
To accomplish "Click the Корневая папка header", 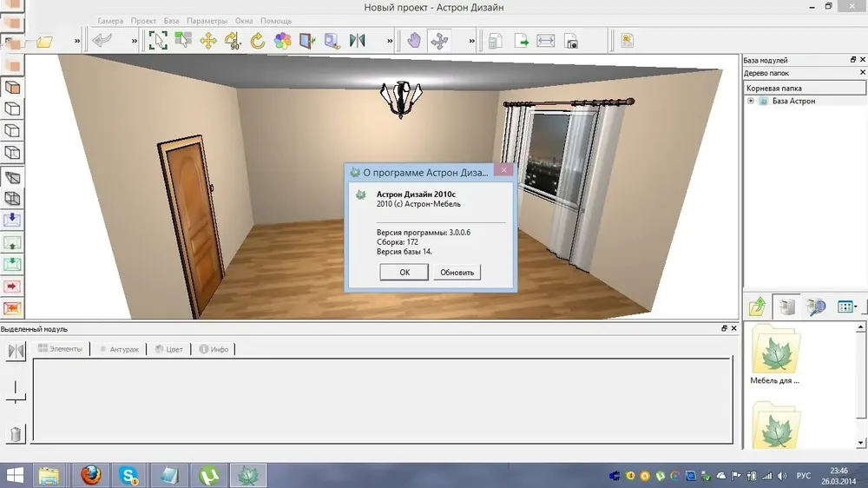I will (x=805, y=88).
